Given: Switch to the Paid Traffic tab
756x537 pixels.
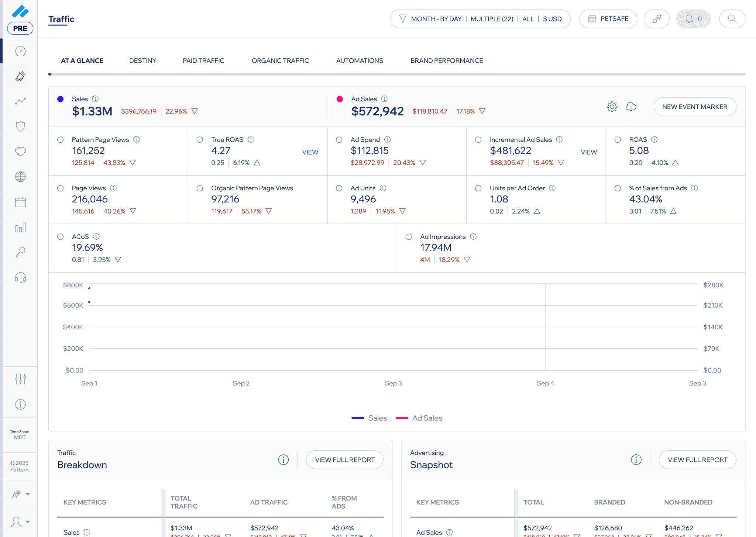Looking at the screenshot, I should [x=203, y=60].
